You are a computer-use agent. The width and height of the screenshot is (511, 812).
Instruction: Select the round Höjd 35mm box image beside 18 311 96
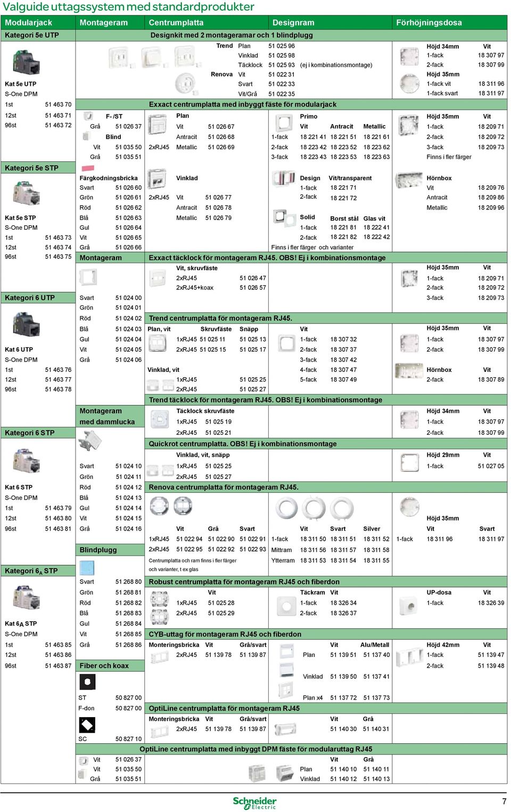[409, 84]
